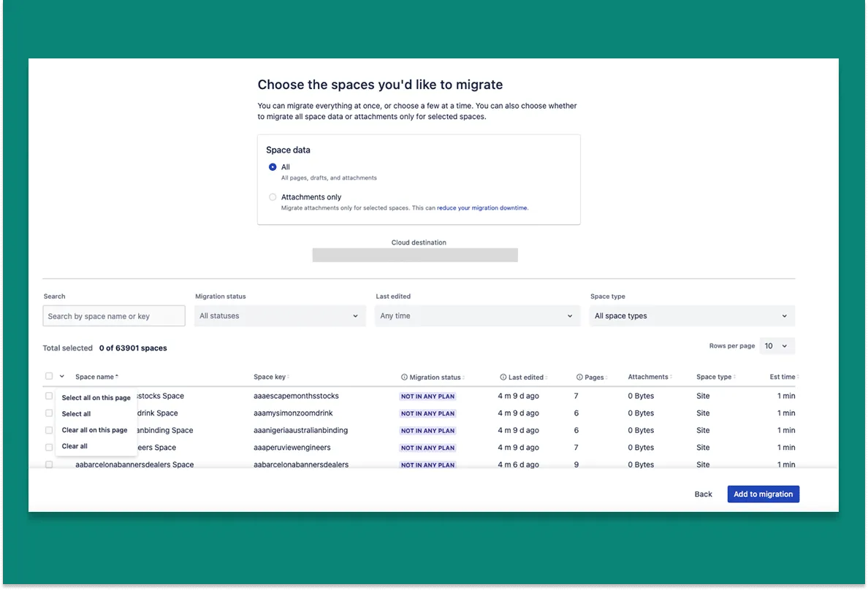
Task: Toggle the header select-all checkbox
Action: coord(49,376)
